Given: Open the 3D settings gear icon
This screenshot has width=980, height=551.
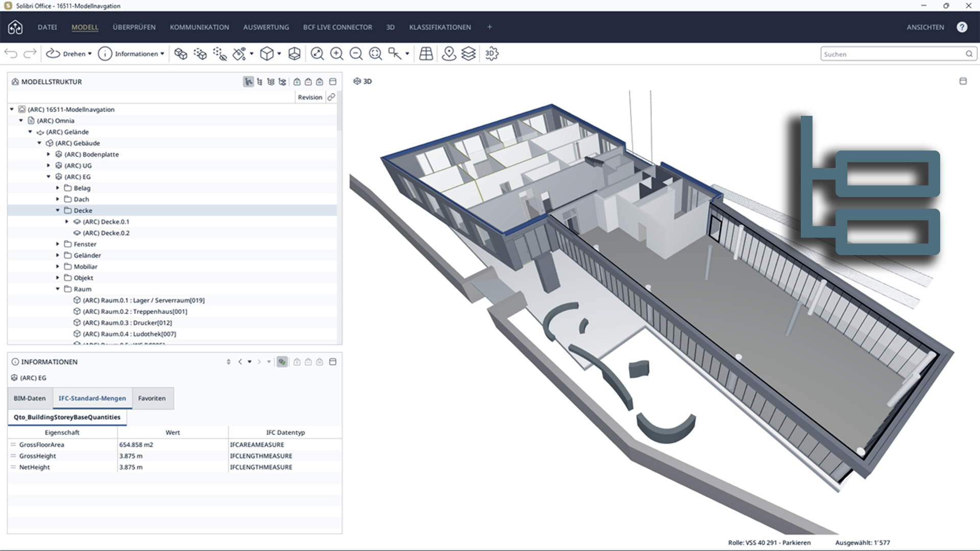Looking at the screenshot, I should click(x=492, y=54).
